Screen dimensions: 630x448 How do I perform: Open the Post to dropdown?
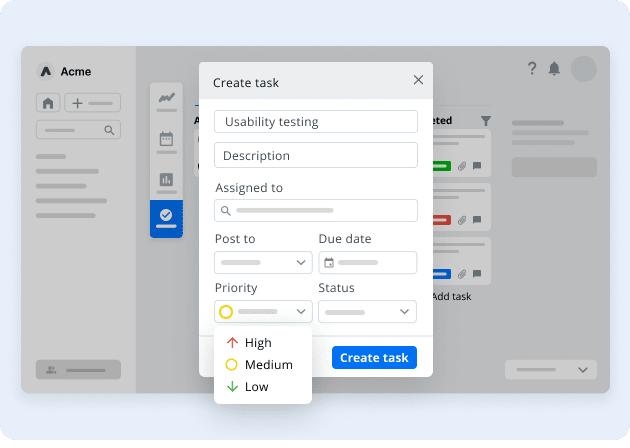pyautogui.click(x=263, y=263)
